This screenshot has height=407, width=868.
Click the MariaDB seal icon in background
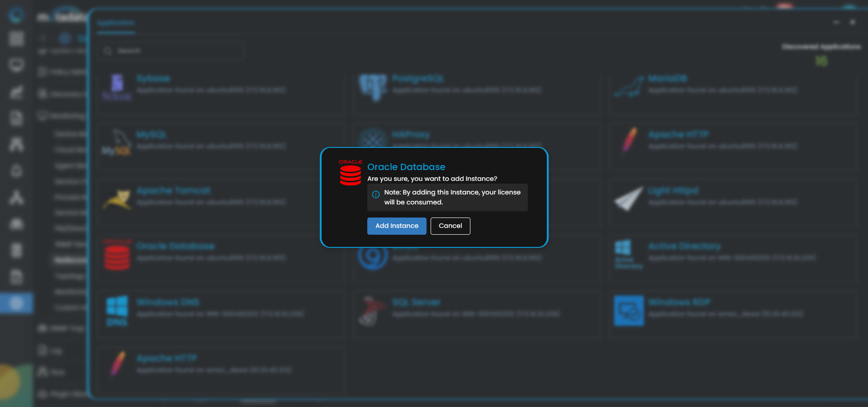[x=629, y=87]
